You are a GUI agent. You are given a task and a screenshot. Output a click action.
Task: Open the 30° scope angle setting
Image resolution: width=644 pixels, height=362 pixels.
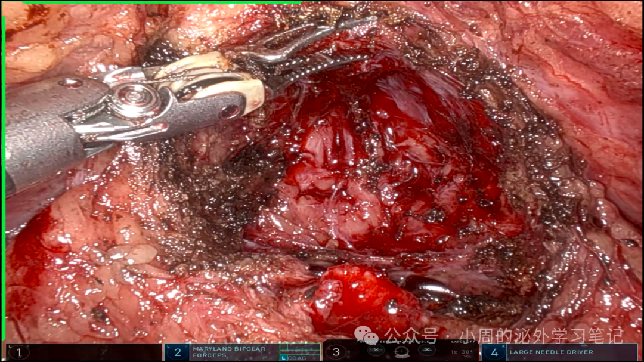coord(467,352)
